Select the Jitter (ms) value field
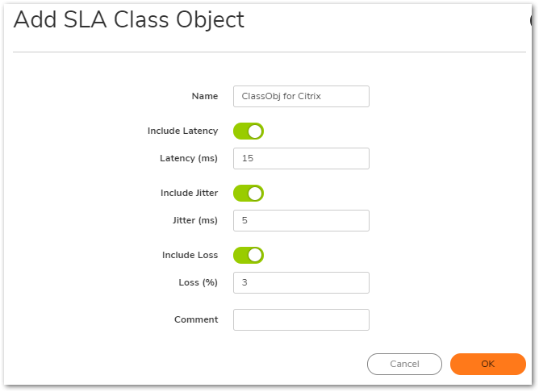This screenshot has width=539, height=392. 301,221
